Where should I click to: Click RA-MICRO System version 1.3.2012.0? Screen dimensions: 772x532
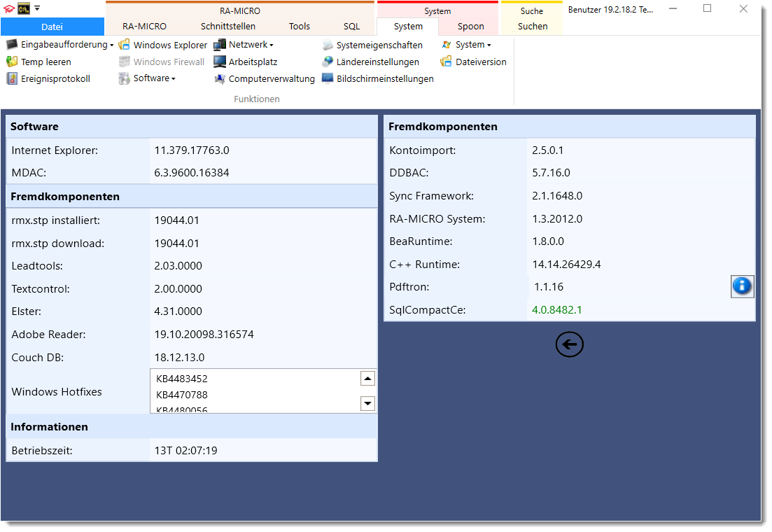click(x=557, y=218)
